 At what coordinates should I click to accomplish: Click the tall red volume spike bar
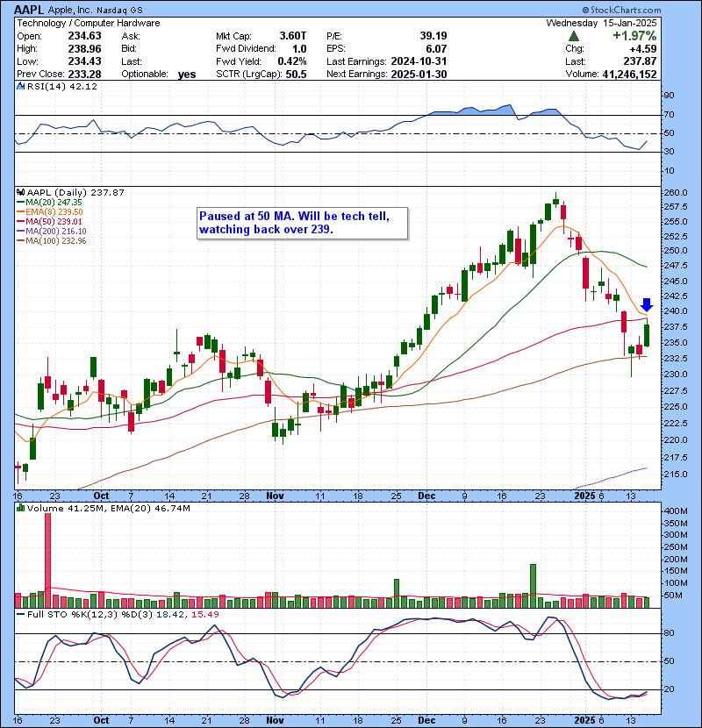(47, 560)
